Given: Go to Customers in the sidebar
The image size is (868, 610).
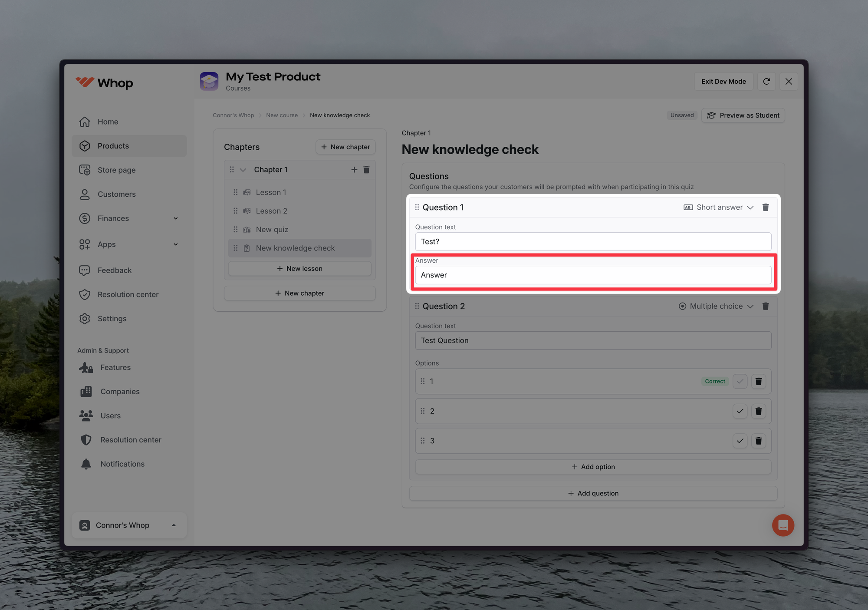Looking at the screenshot, I should pyautogui.click(x=116, y=195).
